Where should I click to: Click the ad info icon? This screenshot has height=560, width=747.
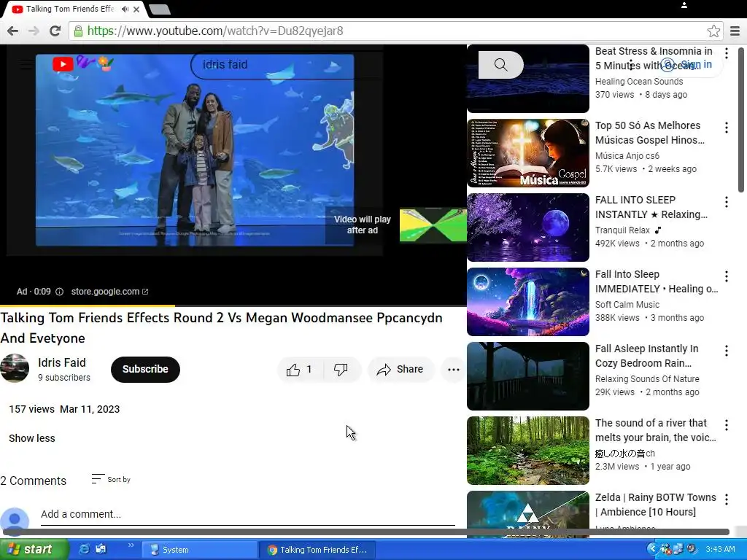(x=60, y=292)
